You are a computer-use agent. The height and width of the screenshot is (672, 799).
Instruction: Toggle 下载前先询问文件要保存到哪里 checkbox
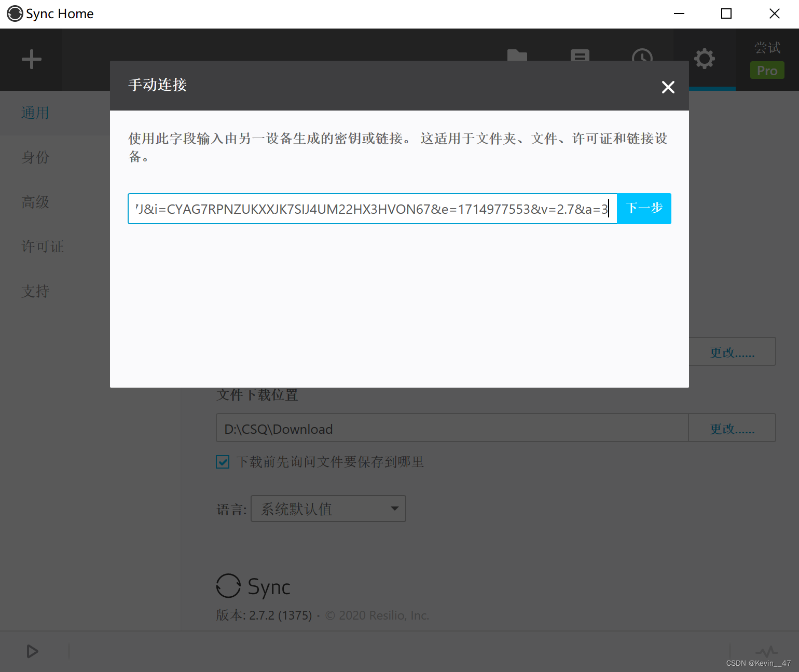tap(223, 462)
